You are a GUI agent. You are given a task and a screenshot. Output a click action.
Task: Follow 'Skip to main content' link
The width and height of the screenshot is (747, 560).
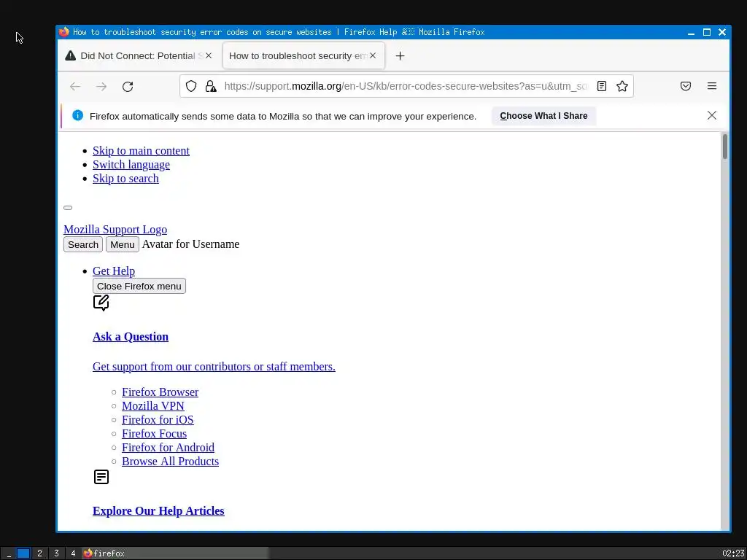click(x=141, y=150)
